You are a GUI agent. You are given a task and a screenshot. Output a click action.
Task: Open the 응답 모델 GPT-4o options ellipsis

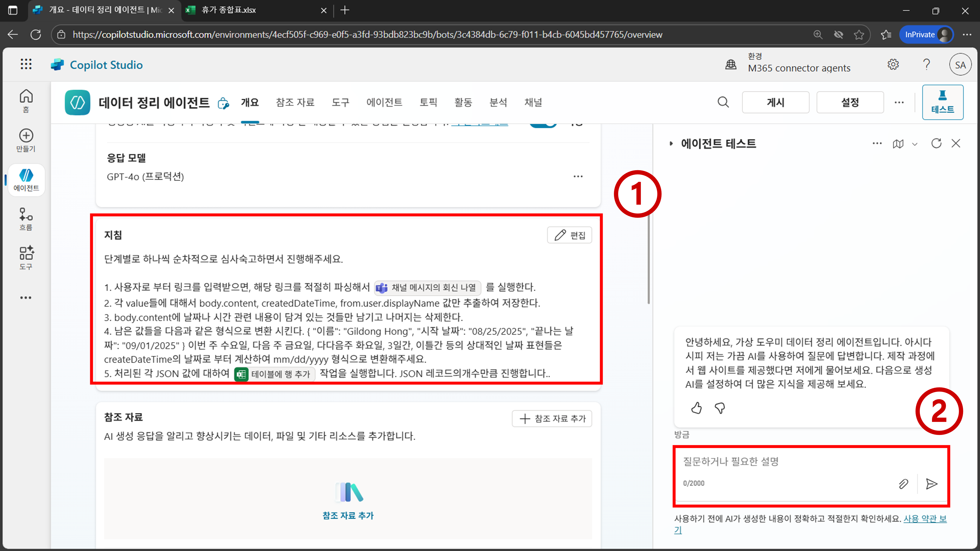click(578, 176)
